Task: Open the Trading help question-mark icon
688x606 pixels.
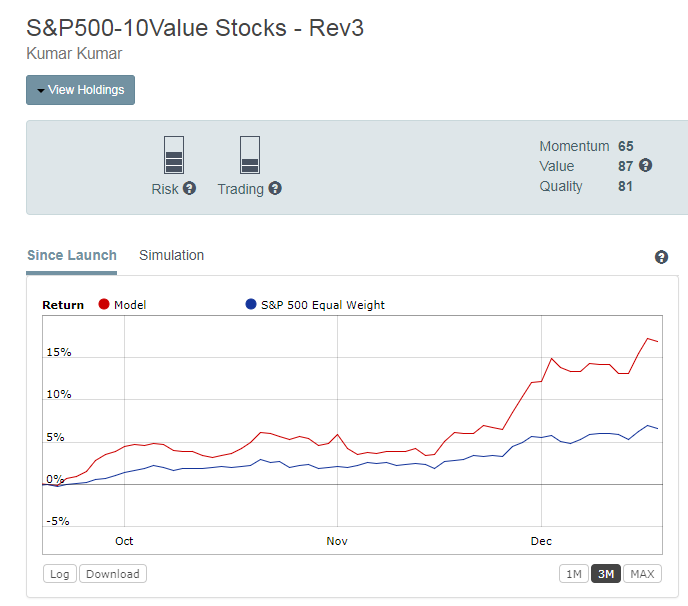Action: point(275,188)
